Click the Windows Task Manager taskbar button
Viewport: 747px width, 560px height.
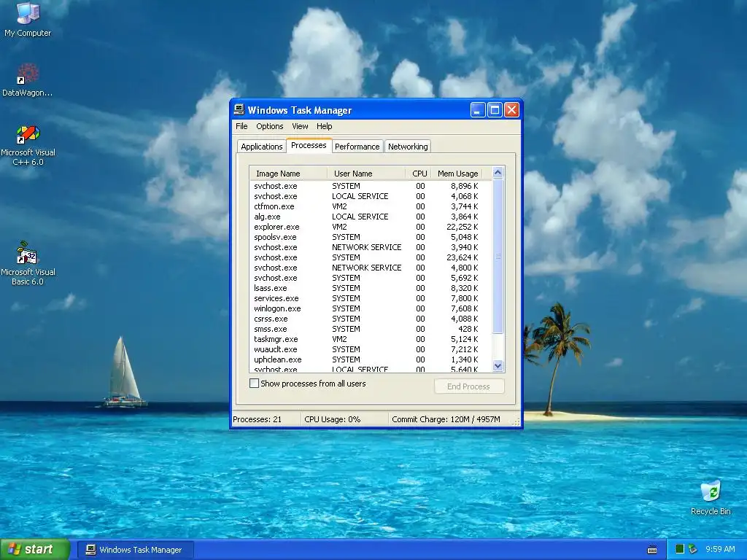pyautogui.click(x=136, y=550)
